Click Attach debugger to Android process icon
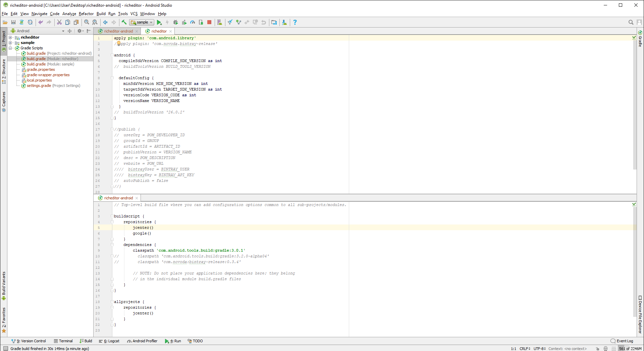 201,22
